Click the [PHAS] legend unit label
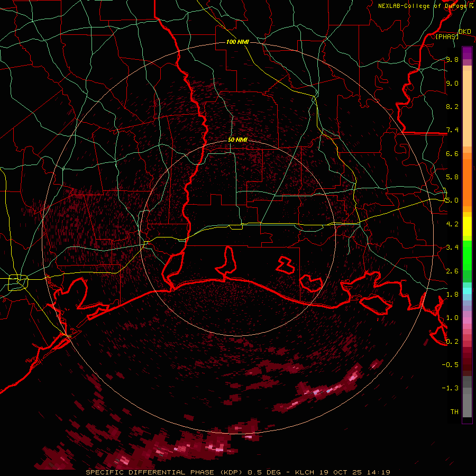The width and height of the screenshot is (476, 476). coord(447,36)
